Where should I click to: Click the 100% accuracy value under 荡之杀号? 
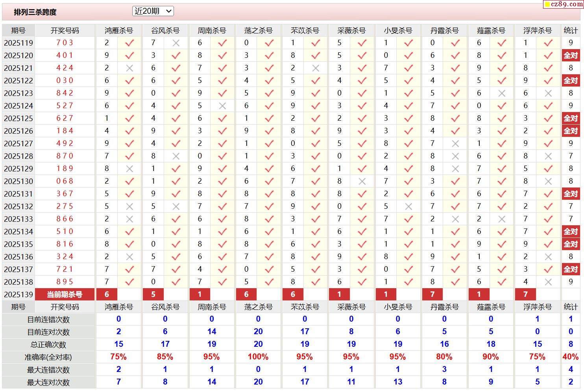click(x=258, y=357)
